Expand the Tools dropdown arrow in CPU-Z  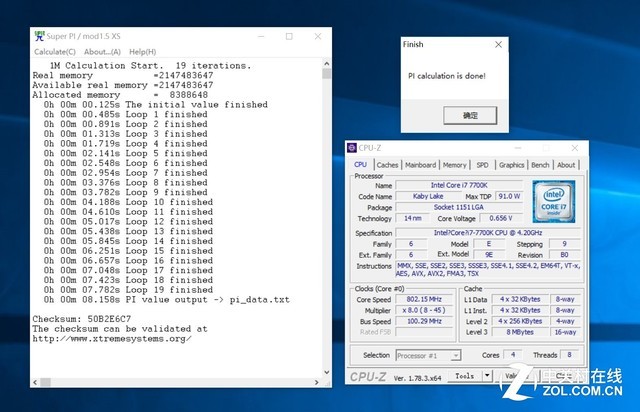click(x=487, y=376)
